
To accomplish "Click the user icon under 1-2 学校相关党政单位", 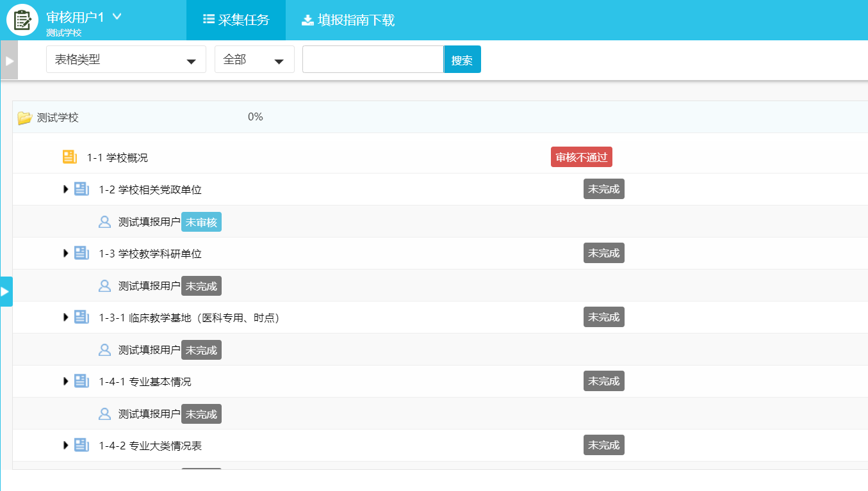I will (x=104, y=222).
